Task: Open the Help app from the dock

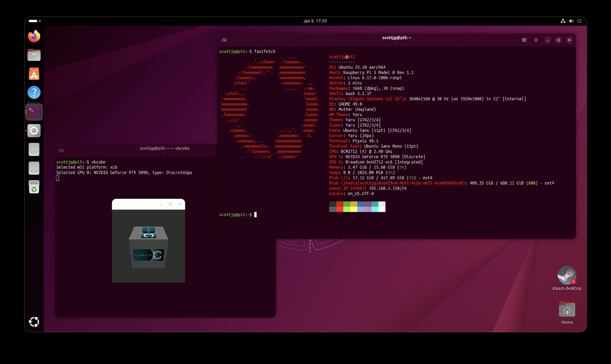Action: tap(34, 93)
